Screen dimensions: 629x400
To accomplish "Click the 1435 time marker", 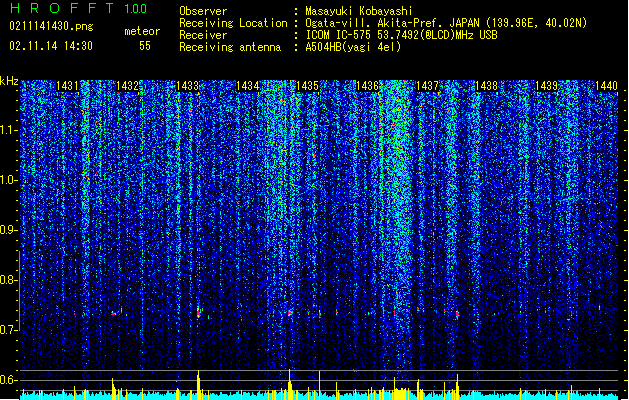I will pos(307,86).
